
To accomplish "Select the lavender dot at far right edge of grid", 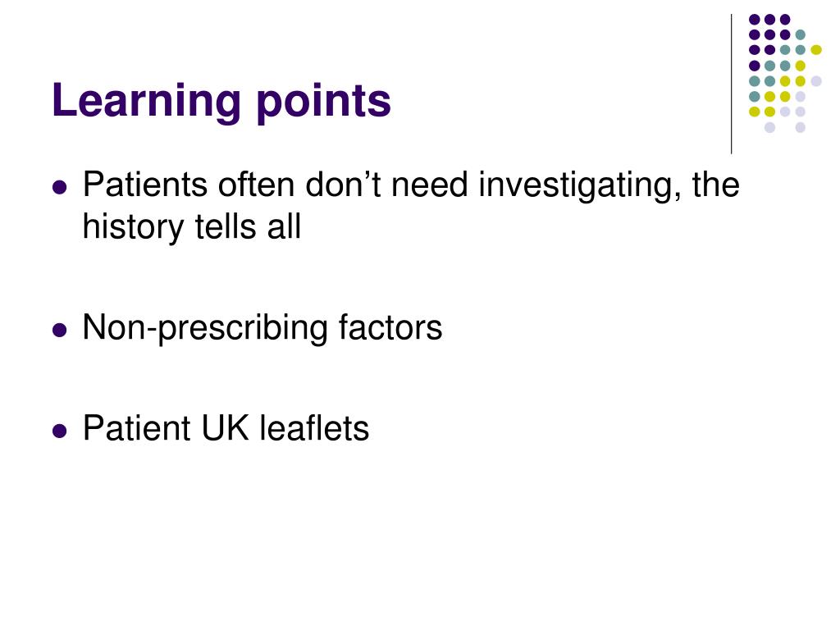I will pyautogui.click(x=816, y=81).
